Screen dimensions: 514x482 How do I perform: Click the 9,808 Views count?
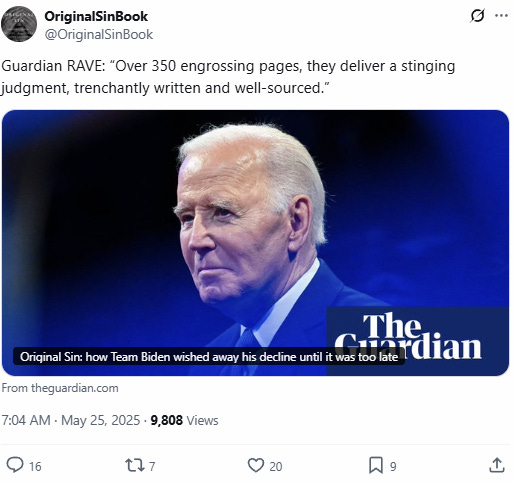tap(184, 420)
